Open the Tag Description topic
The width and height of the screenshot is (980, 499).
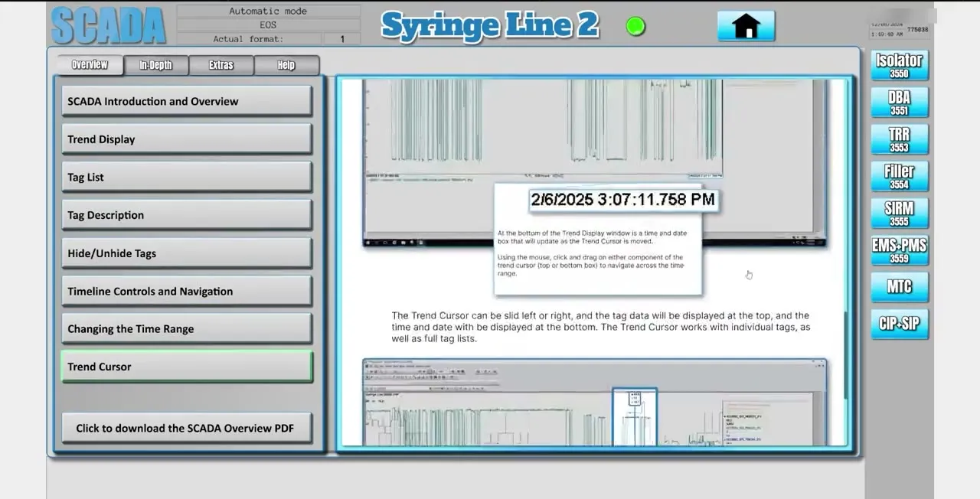187,215
